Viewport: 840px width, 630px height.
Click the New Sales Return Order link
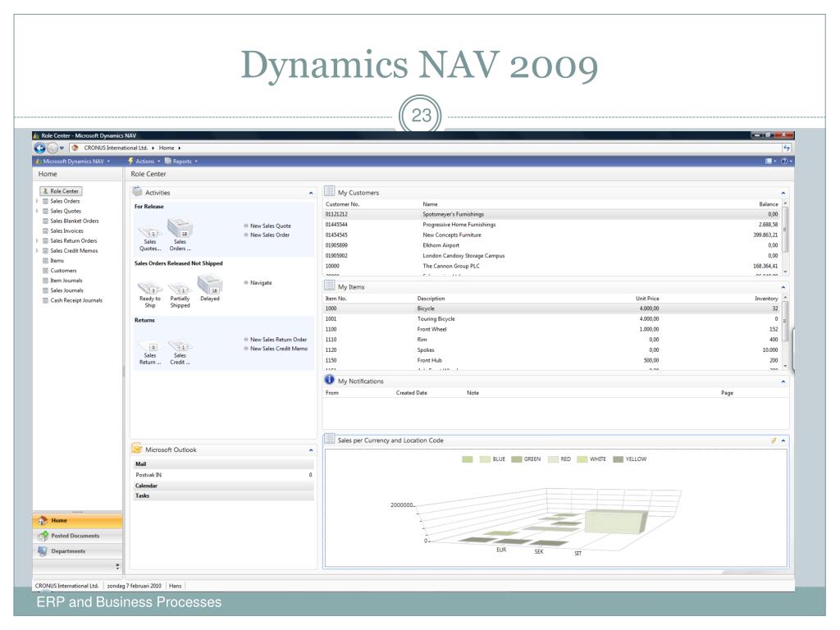pos(279,340)
